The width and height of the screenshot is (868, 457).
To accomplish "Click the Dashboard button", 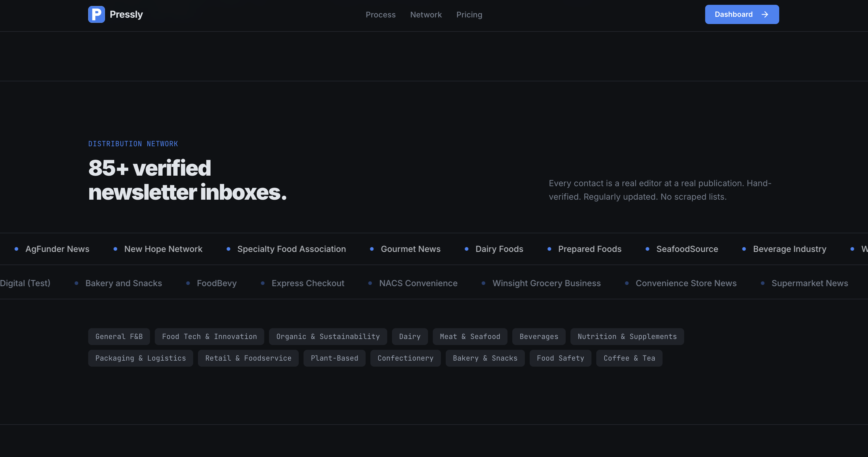I will (742, 14).
